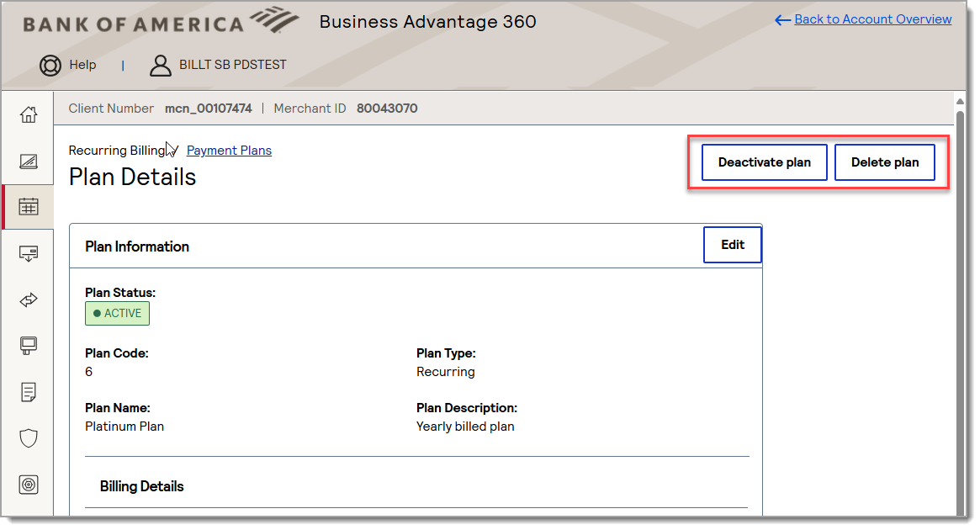
Task: Open the reports chart icon in sidebar
Action: (29, 162)
